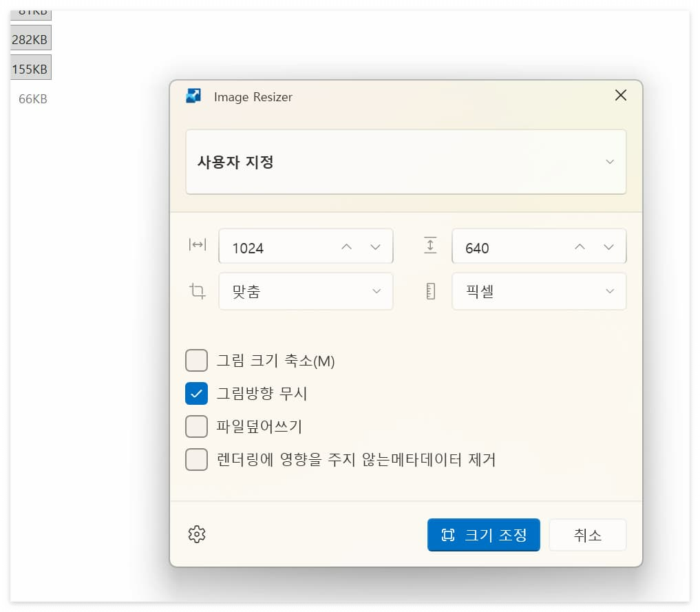Click the ruler icon next to the unit selector
The width and height of the screenshot is (700, 612).
431,291
